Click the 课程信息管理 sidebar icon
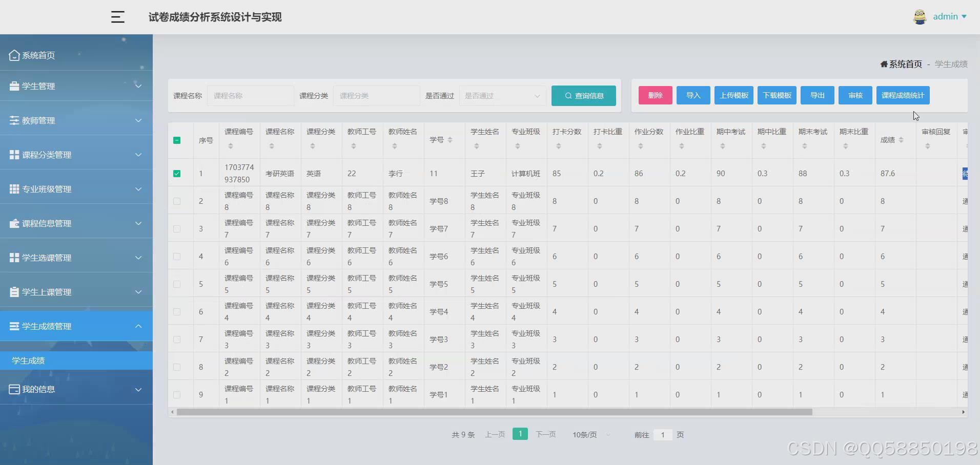 pyautogui.click(x=14, y=223)
